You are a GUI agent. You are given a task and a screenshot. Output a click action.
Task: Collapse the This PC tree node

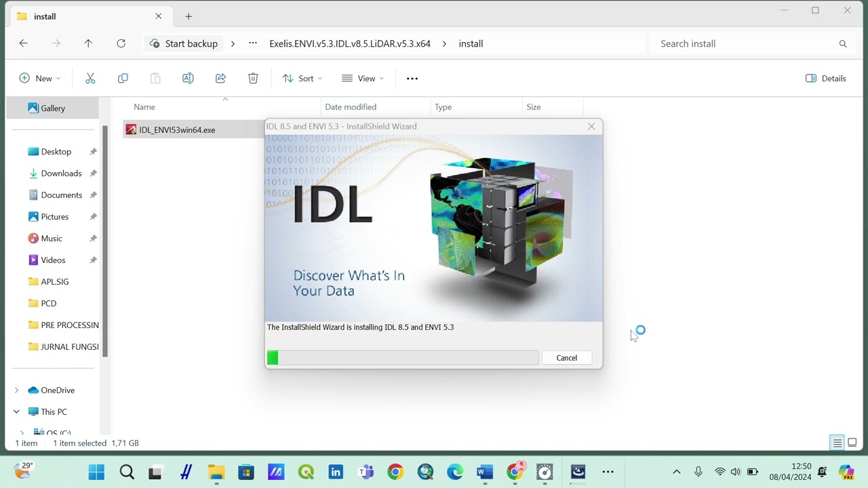[x=17, y=412]
